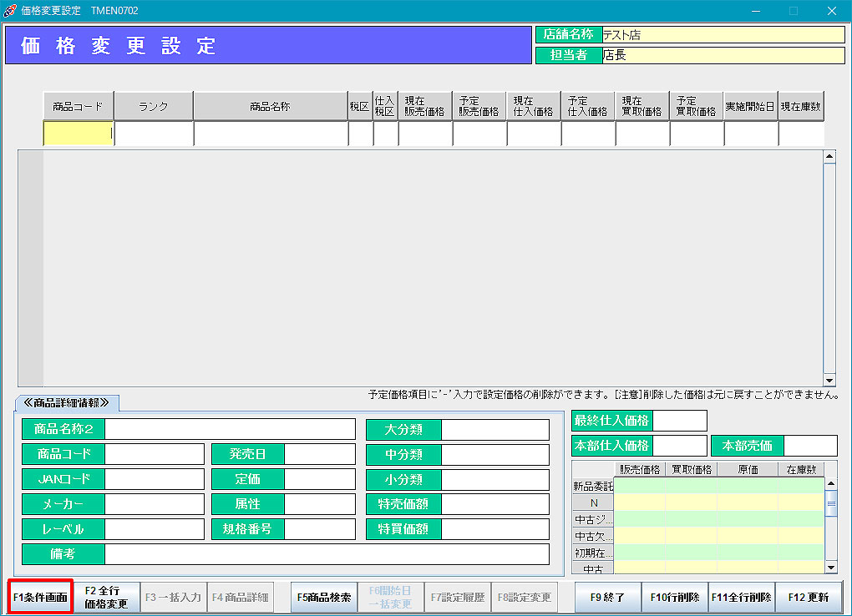Click the app icon in the title bar
Screen dimensions: 852x616
point(10,11)
